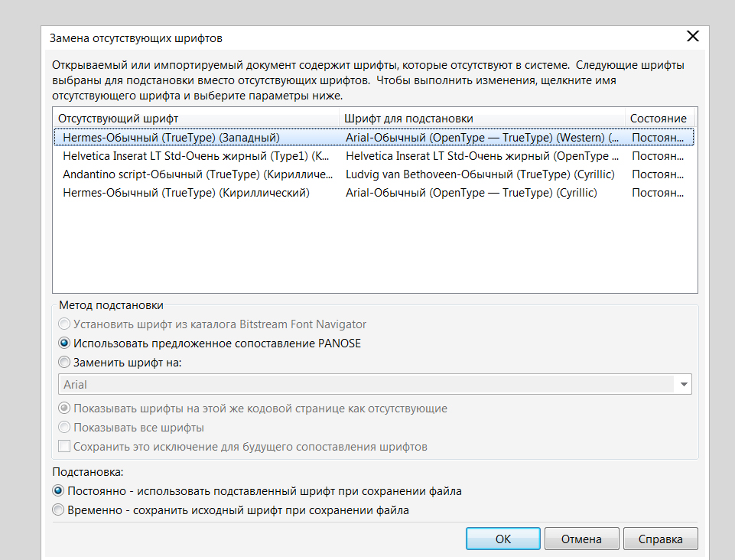Select "Показывать все шрифты" radio button
Viewport: 735px width, 560px height.
point(64,428)
